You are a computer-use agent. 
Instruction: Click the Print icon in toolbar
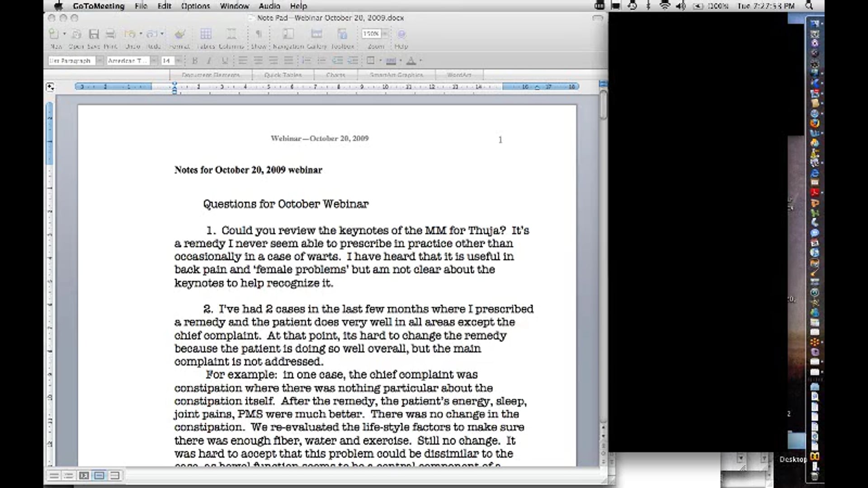(x=110, y=34)
